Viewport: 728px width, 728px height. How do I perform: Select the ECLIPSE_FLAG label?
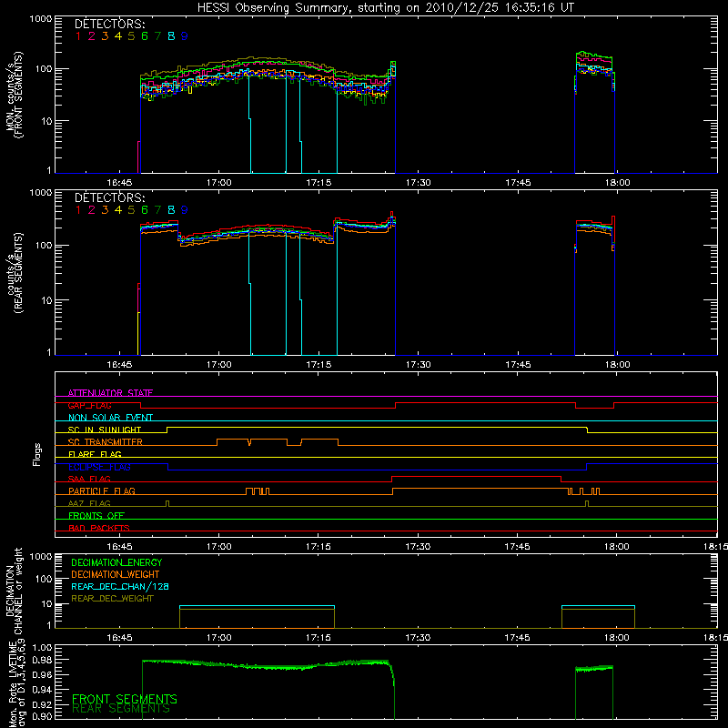point(99,467)
